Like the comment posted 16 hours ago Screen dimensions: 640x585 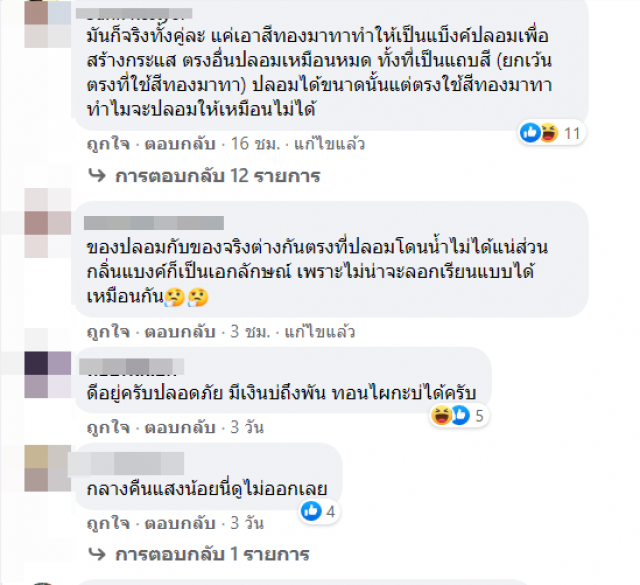click(108, 144)
